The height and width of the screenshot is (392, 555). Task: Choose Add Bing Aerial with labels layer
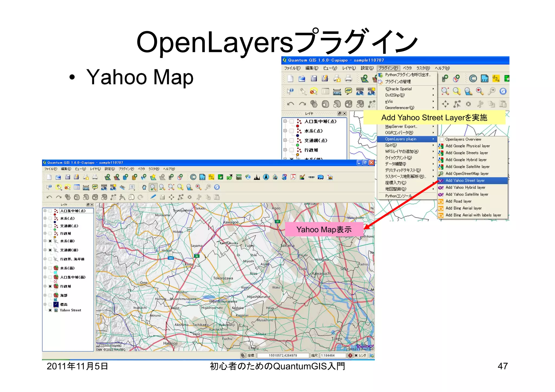[x=472, y=215]
